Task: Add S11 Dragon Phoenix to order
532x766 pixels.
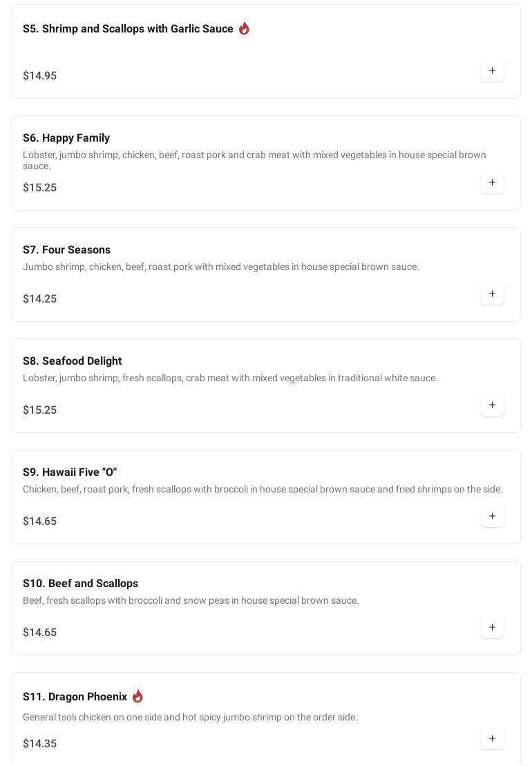Action: (x=492, y=738)
